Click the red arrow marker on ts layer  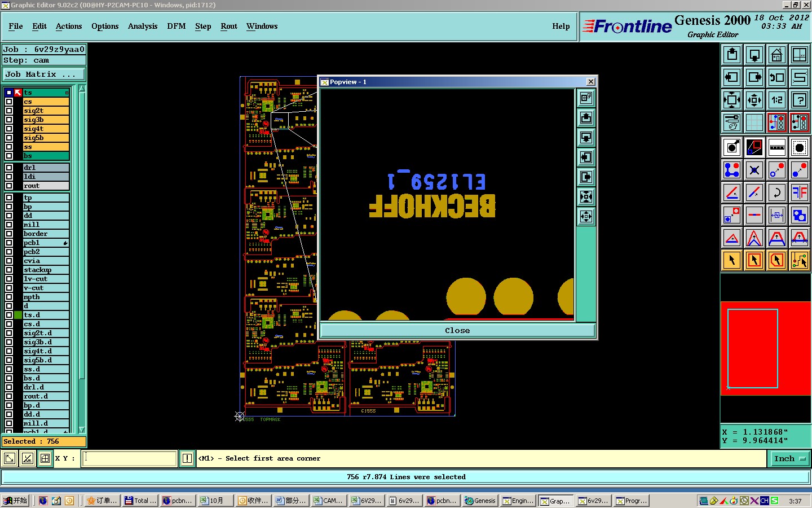pyautogui.click(x=18, y=93)
